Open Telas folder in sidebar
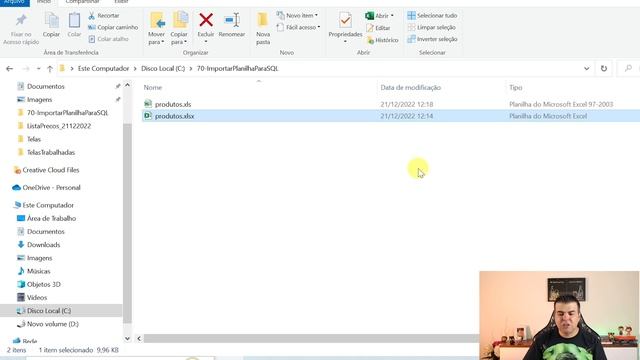 (x=33, y=139)
